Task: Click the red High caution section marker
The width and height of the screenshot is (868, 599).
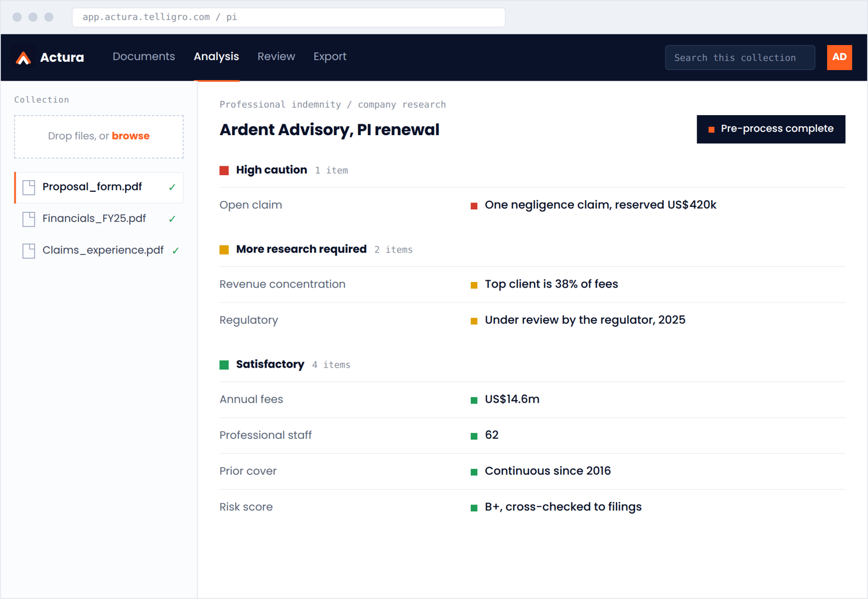Action: [x=224, y=171]
